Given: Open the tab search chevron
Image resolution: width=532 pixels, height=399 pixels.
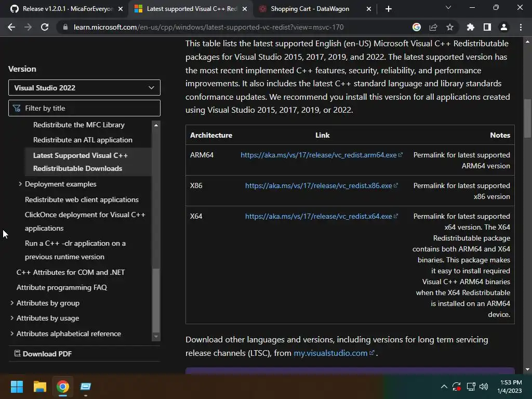Looking at the screenshot, I should [448, 7].
